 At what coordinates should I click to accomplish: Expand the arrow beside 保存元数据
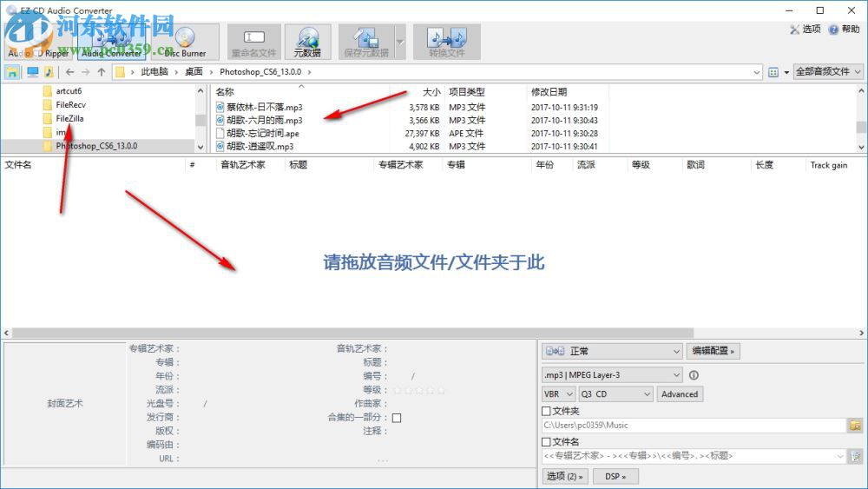click(x=400, y=42)
